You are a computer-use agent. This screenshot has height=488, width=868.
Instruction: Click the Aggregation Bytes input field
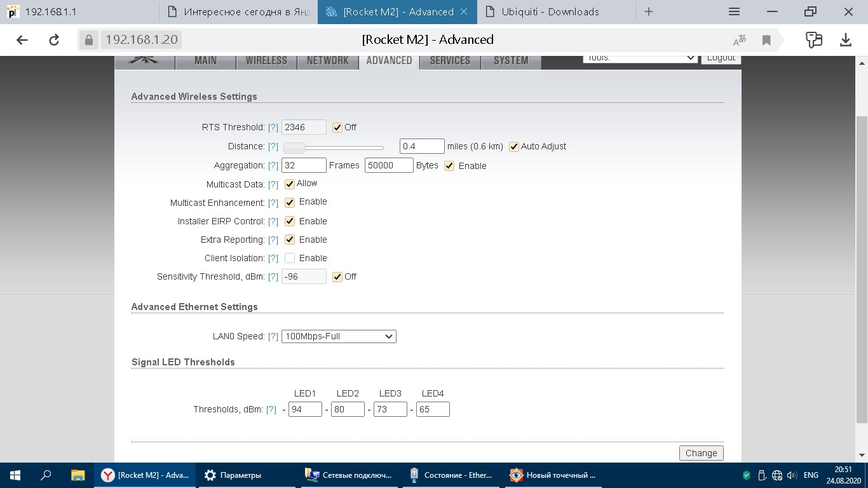(x=389, y=165)
